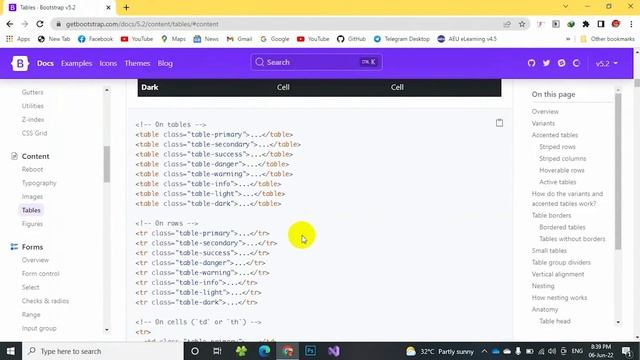Open the notification center icon
This screenshot has height=360, width=640.
click(627, 351)
